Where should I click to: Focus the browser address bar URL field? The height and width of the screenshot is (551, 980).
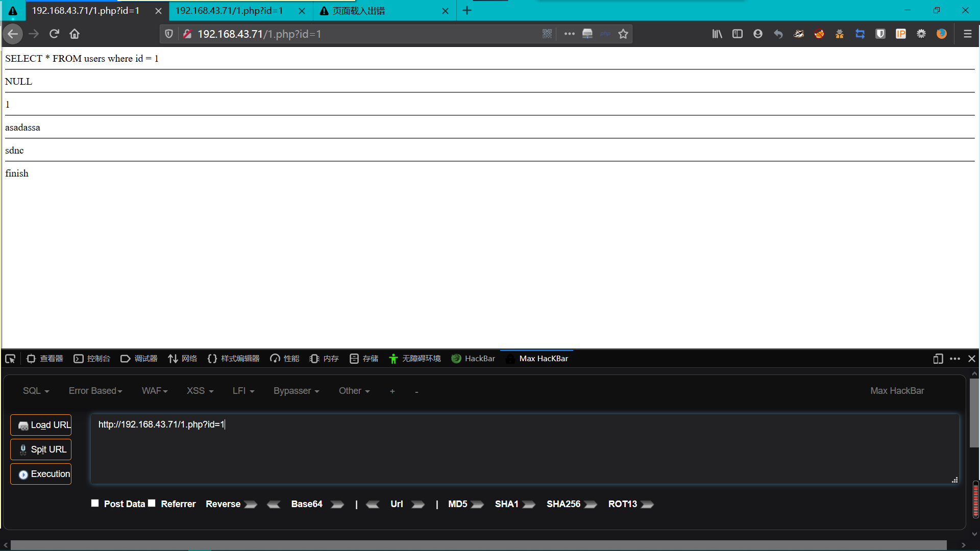[367, 34]
